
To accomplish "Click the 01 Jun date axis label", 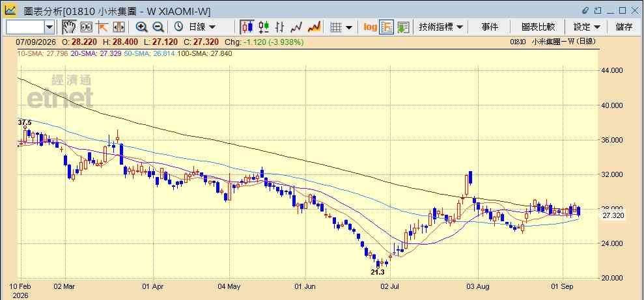I will pos(305,286).
